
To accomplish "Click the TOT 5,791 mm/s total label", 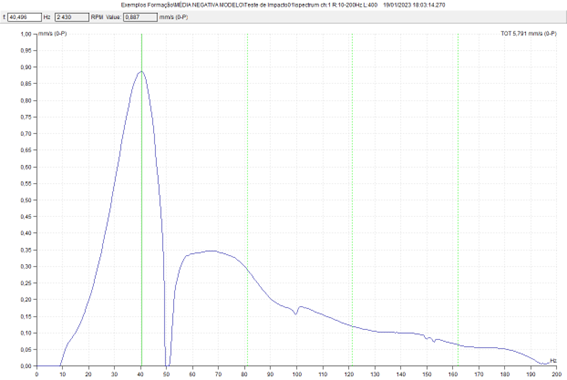I will (x=528, y=33).
